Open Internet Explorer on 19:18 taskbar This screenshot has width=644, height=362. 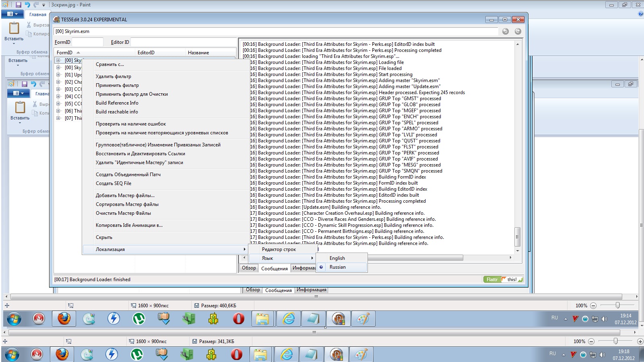[287, 354]
